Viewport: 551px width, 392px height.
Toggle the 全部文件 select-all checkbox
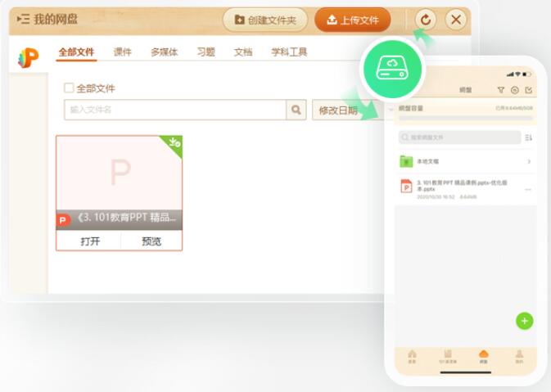tap(70, 88)
